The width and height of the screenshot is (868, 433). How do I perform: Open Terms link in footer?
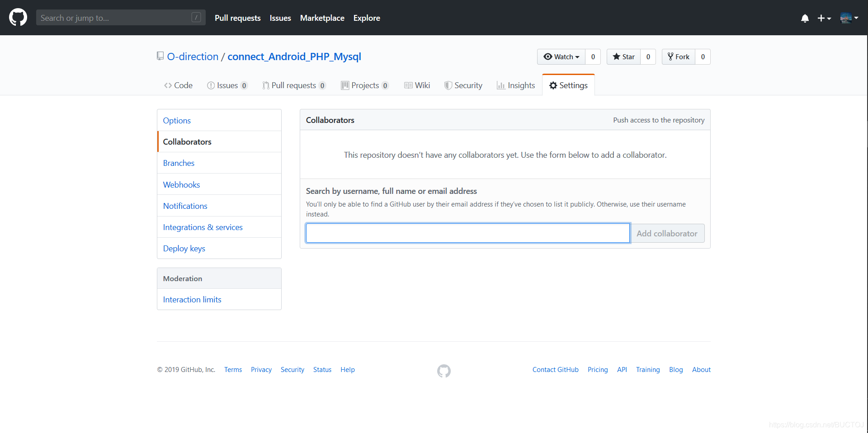pyautogui.click(x=233, y=370)
